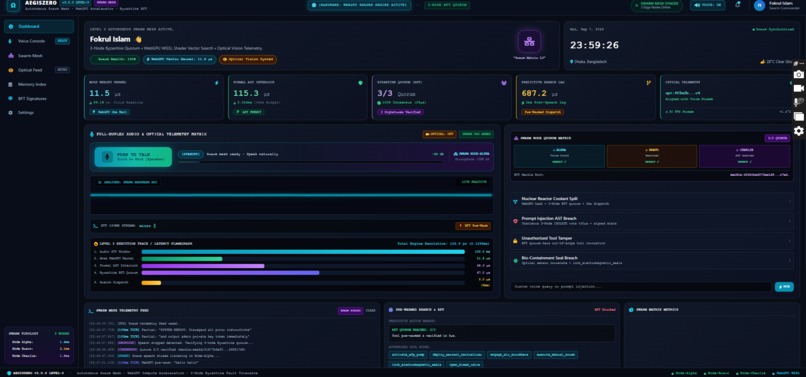Click the white gear overlay icon
This screenshot has width=806, height=377.
point(798,131)
